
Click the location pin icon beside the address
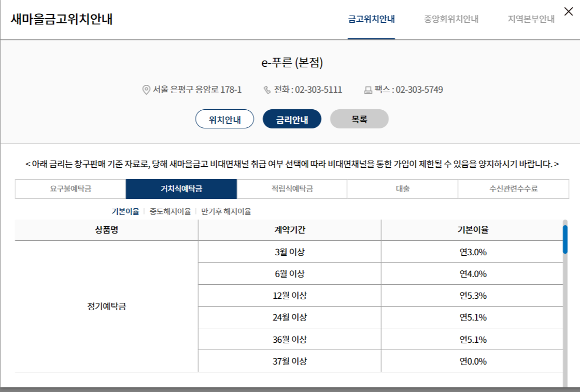pos(146,90)
